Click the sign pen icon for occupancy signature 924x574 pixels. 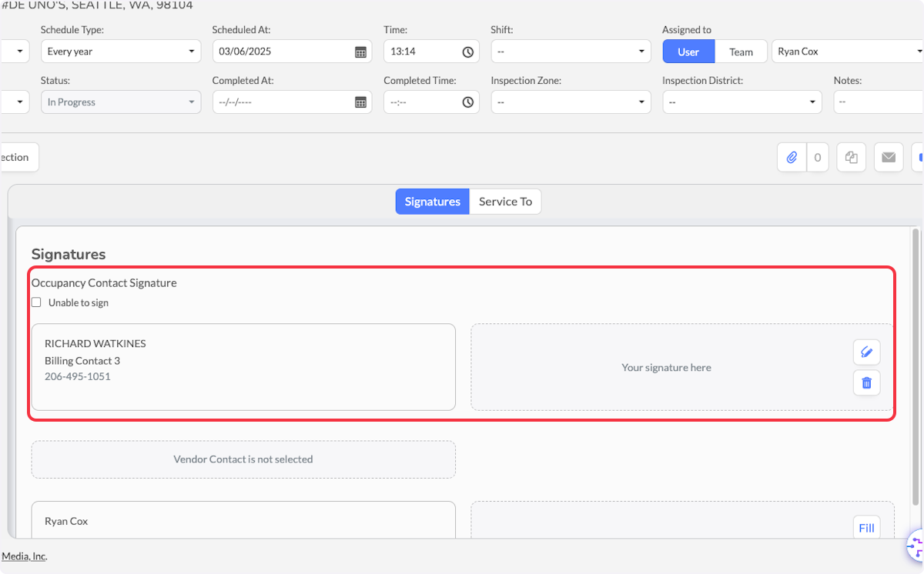pyautogui.click(x=867, y=352)
